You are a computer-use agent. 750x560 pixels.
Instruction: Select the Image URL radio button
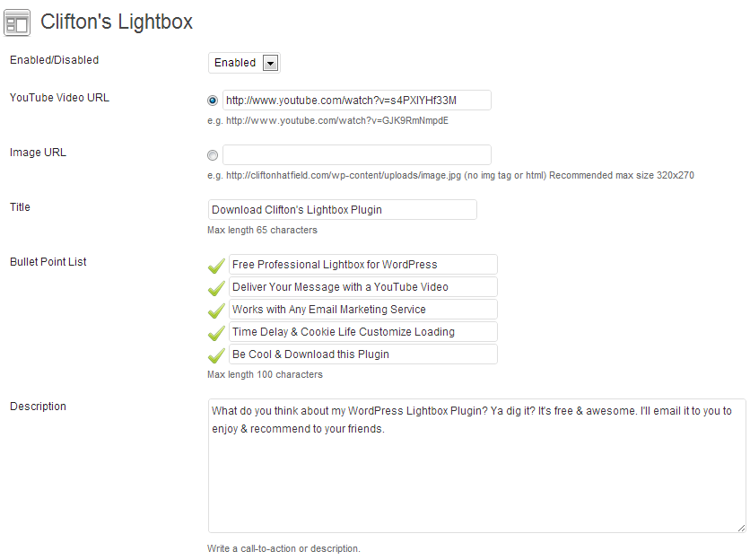pyautogui.click(x=213, y=155)
